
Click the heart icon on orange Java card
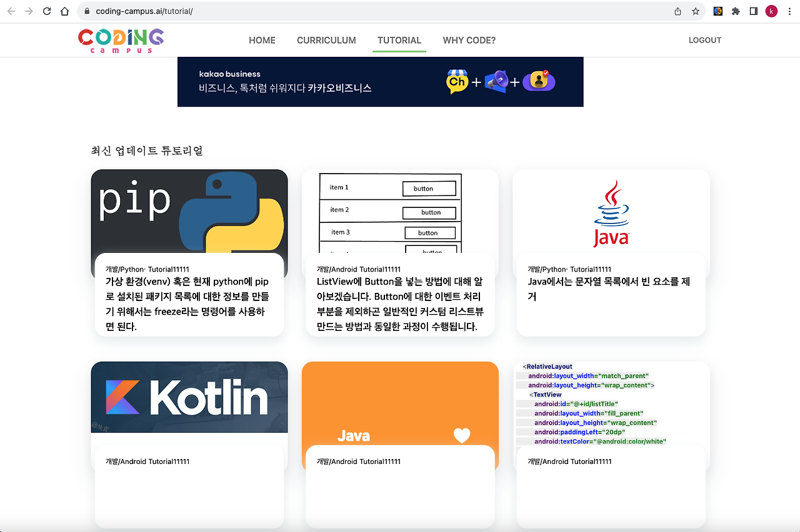(462, 435)
